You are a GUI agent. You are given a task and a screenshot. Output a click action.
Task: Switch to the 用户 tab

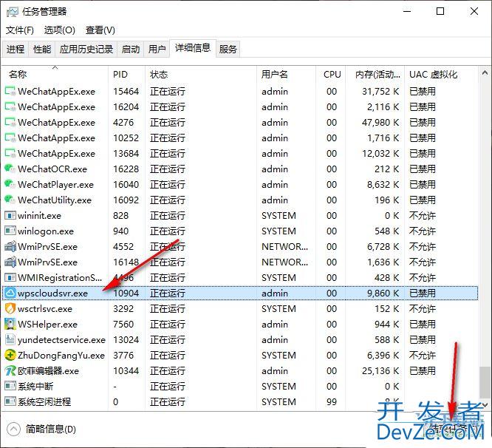coord(157,50)
